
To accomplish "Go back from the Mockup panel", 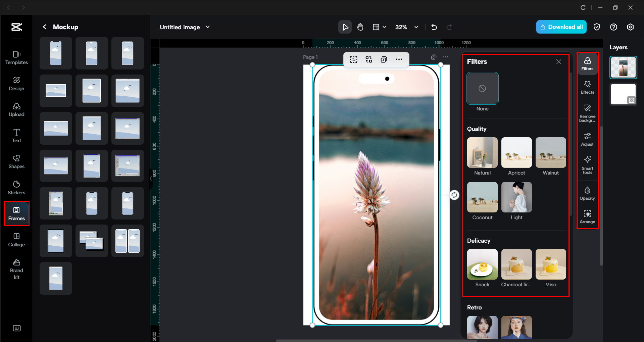I will coord(44,27).
